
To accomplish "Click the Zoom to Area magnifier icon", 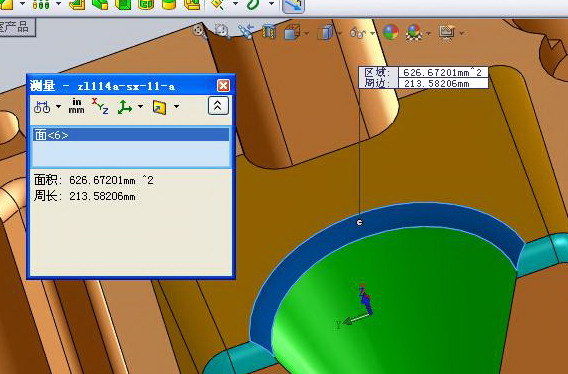I will pyautogui.click(x=222, y=32).
